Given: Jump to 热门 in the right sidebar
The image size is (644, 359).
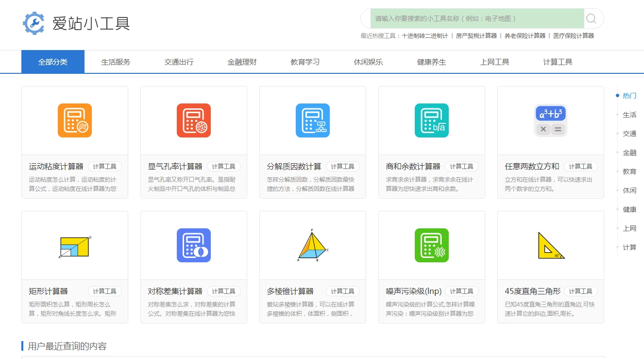Looking at the screenshot, I should coord(629,96).
